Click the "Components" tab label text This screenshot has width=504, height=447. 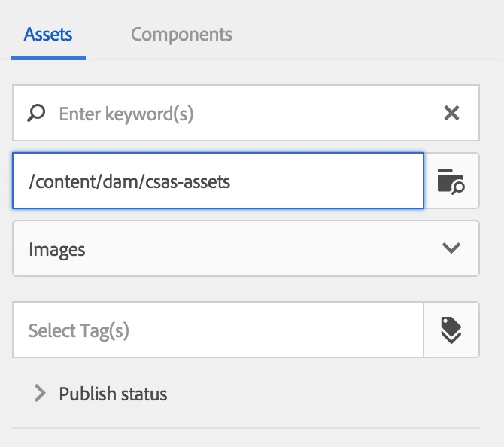point(181,35)
